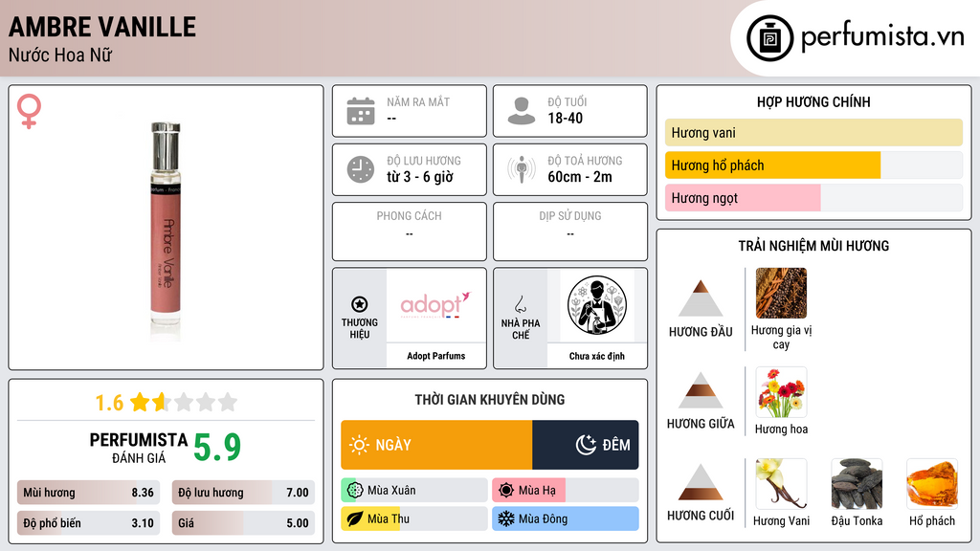The width and height of the screenshot is (980, 551).
Task: Click the Hương đầu pyramid icon
Action: [x=701, y=298]
